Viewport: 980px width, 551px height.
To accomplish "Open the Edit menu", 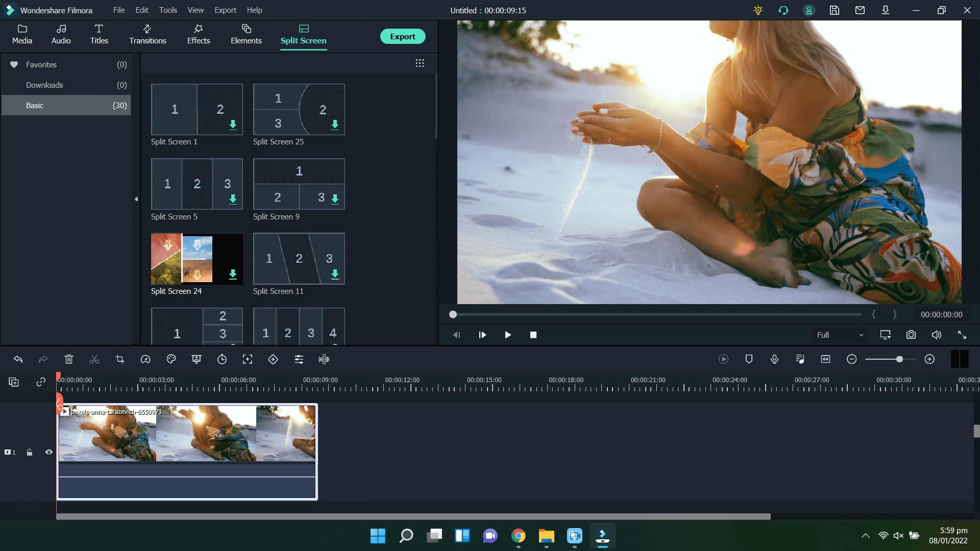I will pyautogui.click(x=142, y=10).
